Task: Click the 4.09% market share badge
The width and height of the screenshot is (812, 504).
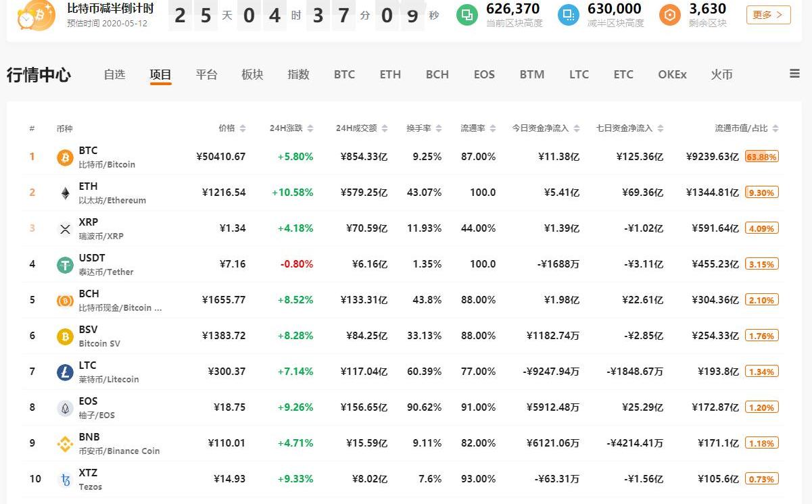Action: pyautogui.click(x=762, y=228)
